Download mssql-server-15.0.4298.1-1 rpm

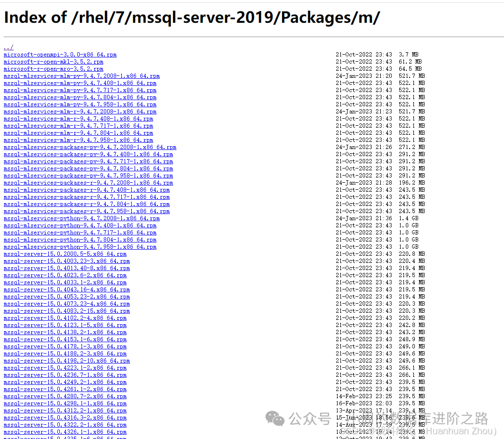[65, 403]
